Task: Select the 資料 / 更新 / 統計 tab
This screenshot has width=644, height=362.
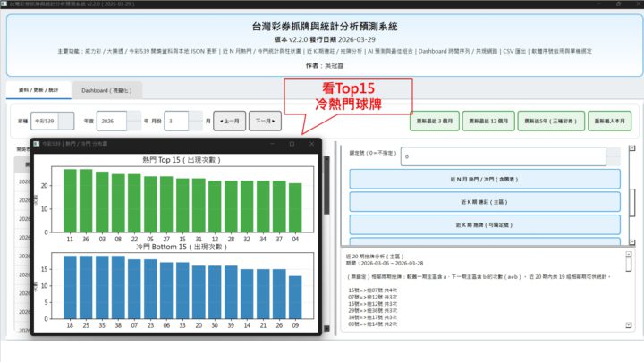Action: (x=39, y=90)
